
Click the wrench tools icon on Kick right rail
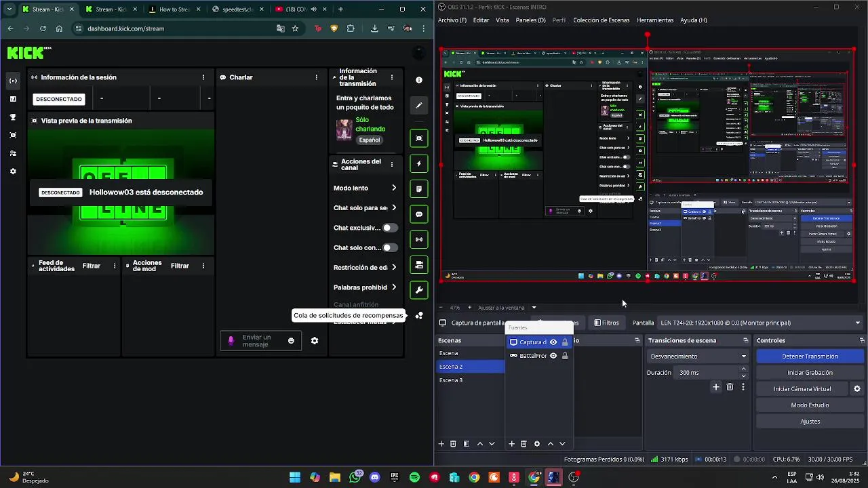point(419,290)
